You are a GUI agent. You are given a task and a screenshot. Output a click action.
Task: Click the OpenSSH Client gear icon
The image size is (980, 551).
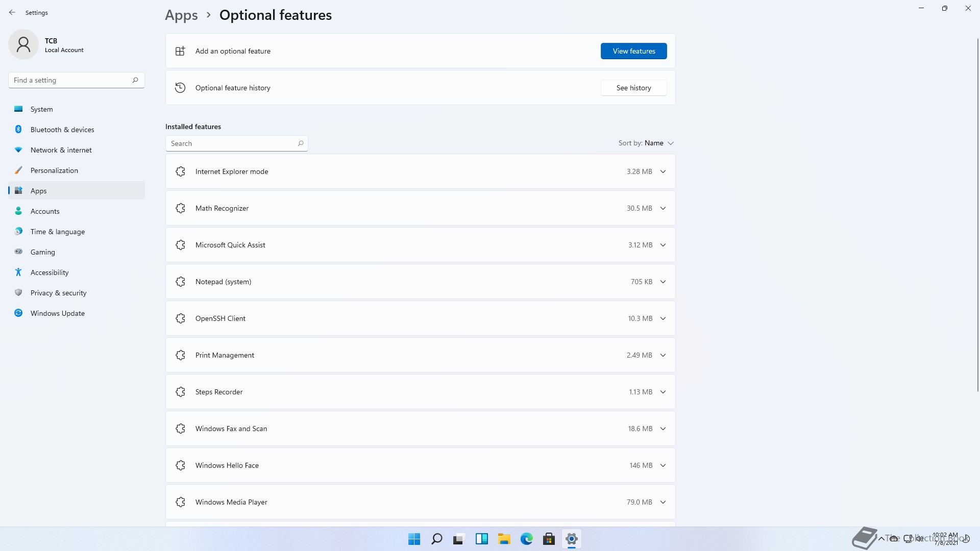(180, 318)
